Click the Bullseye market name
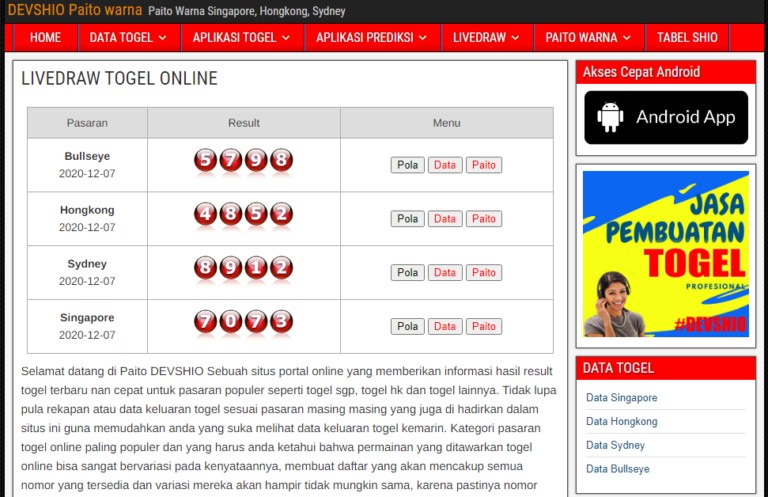Screen dimensions: 768x497 coord(87,156)
